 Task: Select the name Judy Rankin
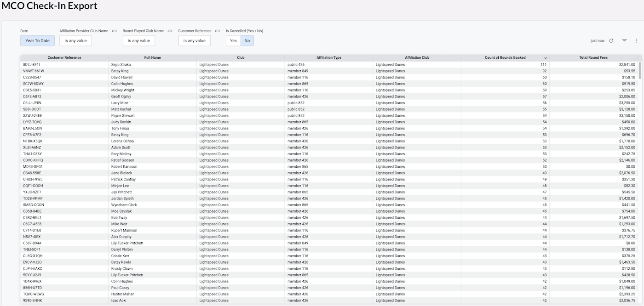121,122
